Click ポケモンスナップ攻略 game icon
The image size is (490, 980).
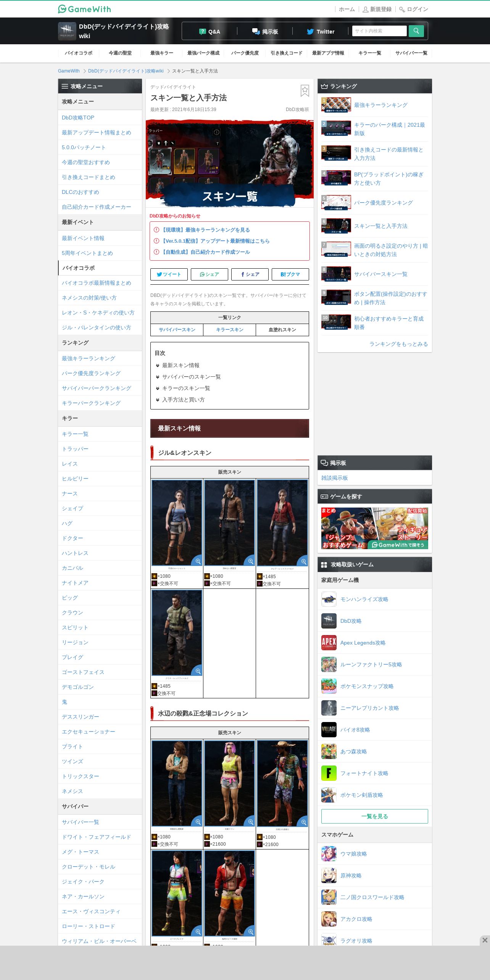[x=329, y=686]
